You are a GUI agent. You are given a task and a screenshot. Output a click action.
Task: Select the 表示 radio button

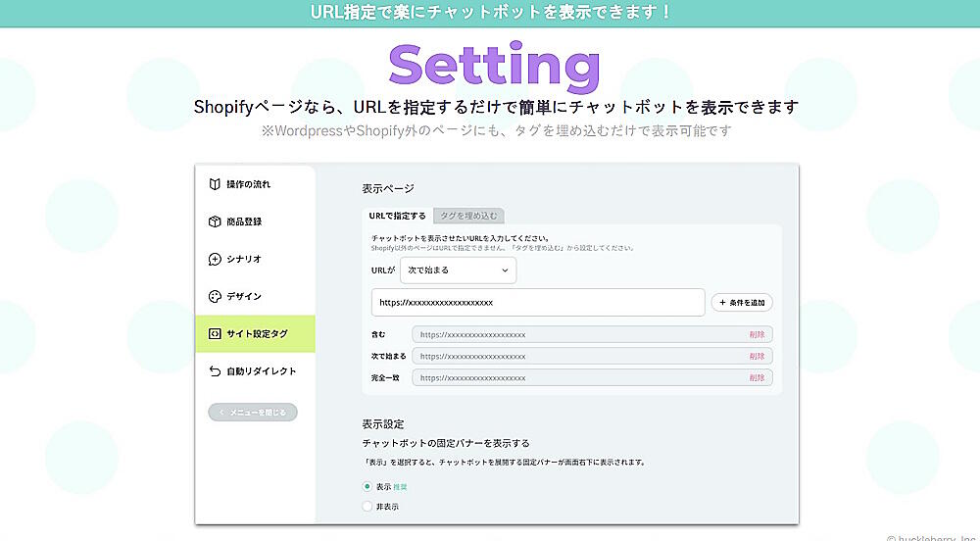click(367, 486)
